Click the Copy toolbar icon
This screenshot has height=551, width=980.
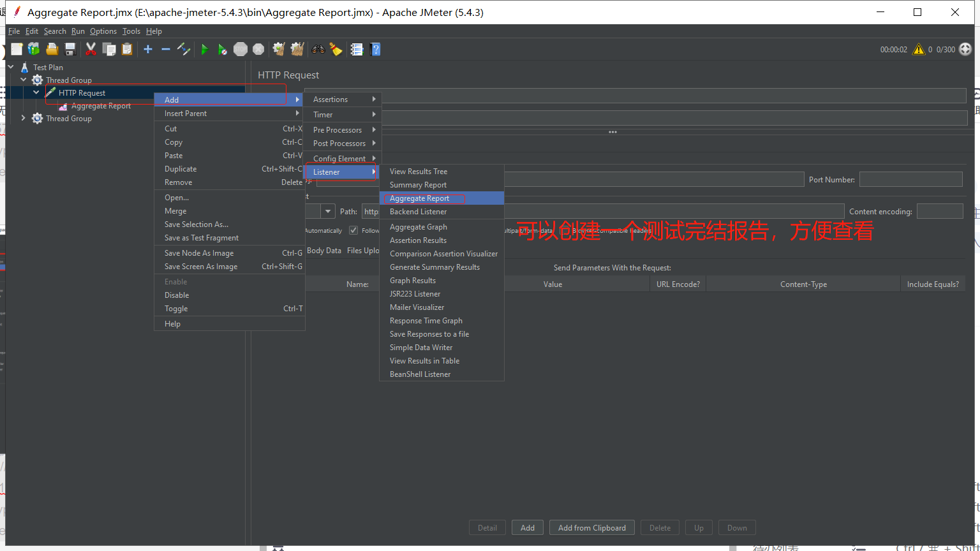tap(109, 49)
